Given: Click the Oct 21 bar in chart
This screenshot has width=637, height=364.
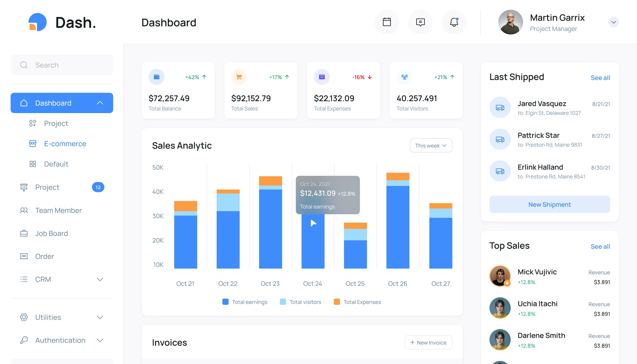Looking at the screenshot, I should 186,235.
